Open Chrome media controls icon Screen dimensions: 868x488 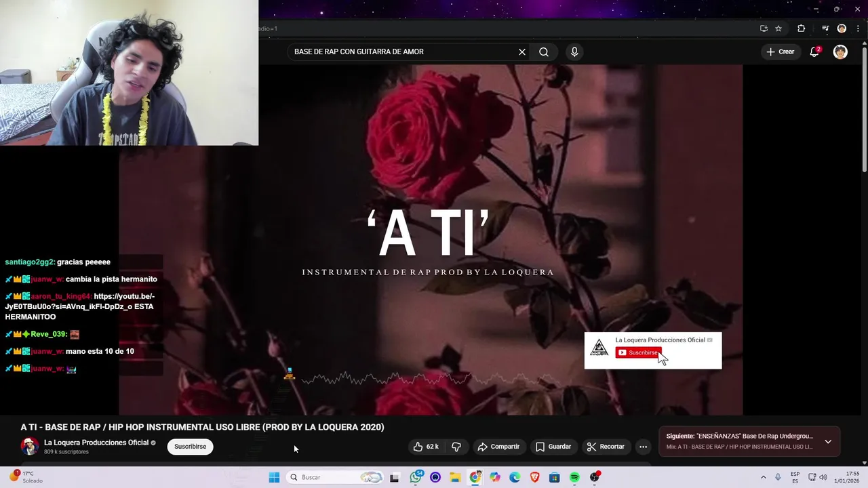click(825, 28)
